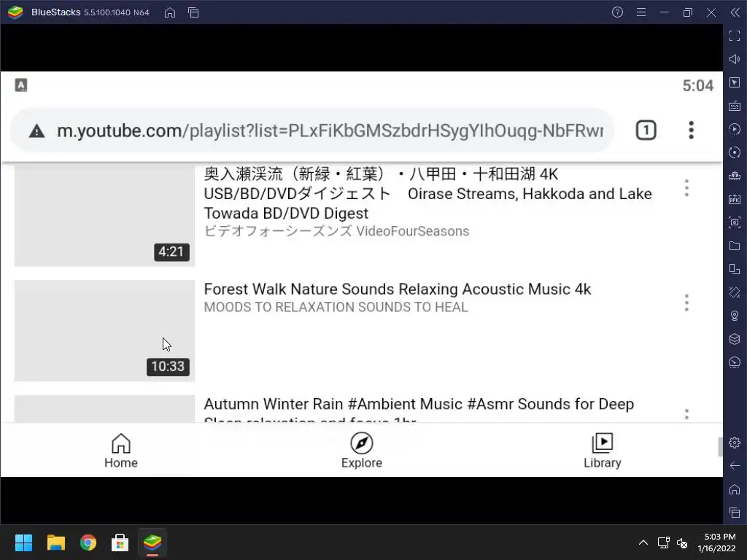Image resolution: width=747 pixels, height=560 pixels.
Task: Open BlueStacks settings gear icon
Action: click(735, 443)
